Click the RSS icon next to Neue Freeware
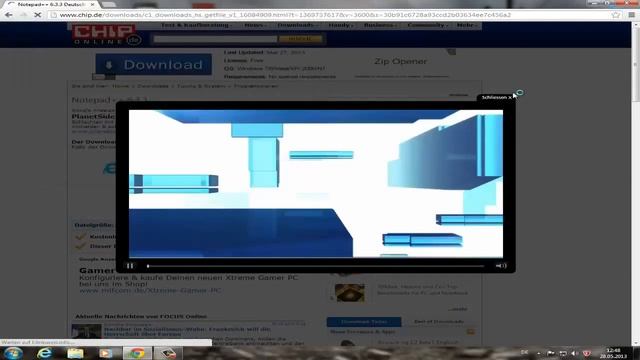 pyautogui.click(x=471, y=332)
